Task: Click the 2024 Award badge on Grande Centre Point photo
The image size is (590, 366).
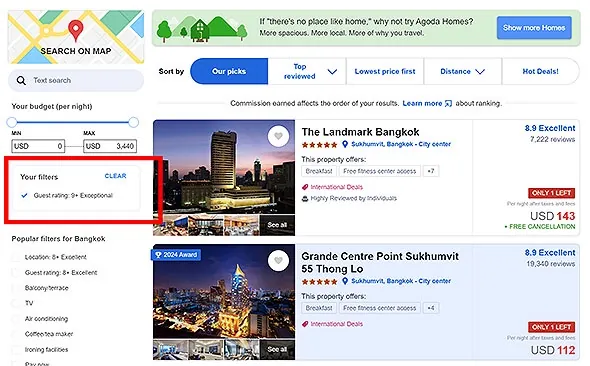Action: 176,255
